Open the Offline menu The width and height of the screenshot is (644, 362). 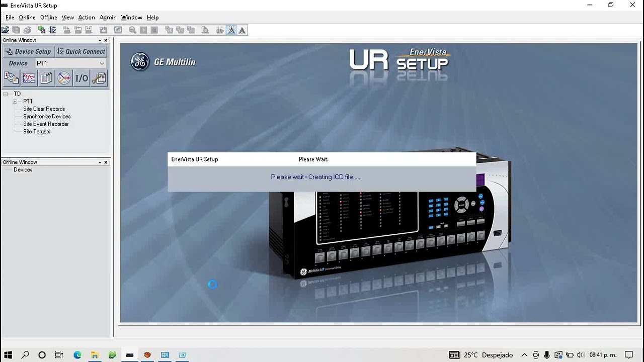(x=48, y=17)
